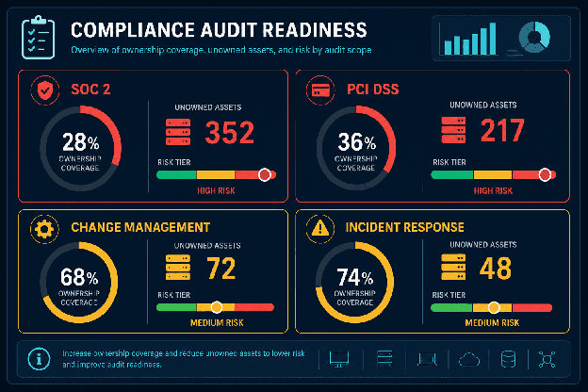Click the yellow server icon beside 72
The image size is (588, 392).
pos(178,268)
